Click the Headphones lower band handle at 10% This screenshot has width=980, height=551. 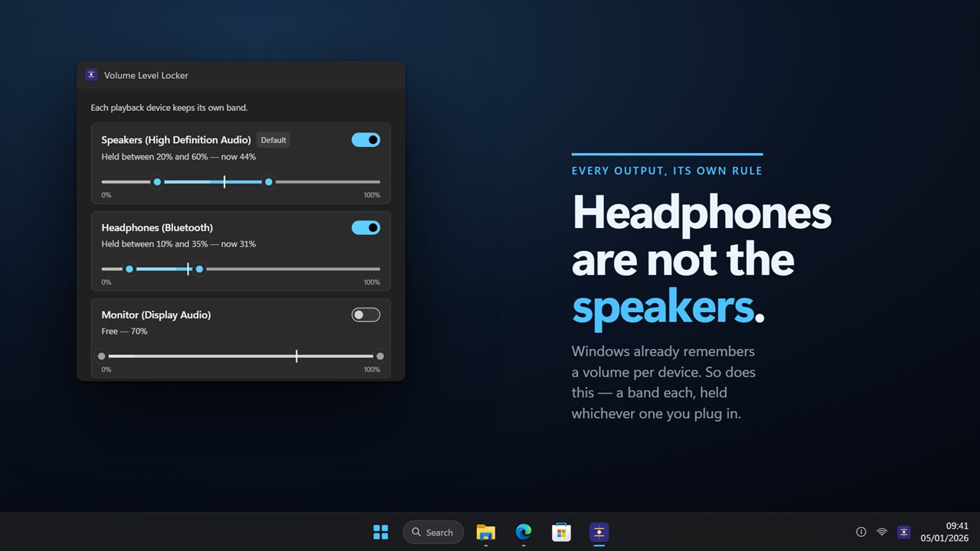point(129,269)
